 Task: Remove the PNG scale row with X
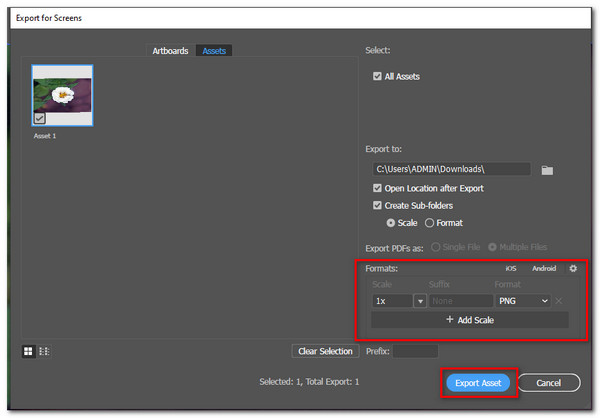pyautogui.click(x=559, y=301)
